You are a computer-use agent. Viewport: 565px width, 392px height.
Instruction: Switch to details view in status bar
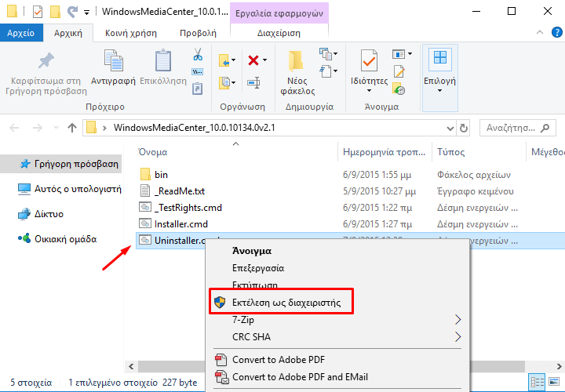pyautogui.click(x=538, y=382)
